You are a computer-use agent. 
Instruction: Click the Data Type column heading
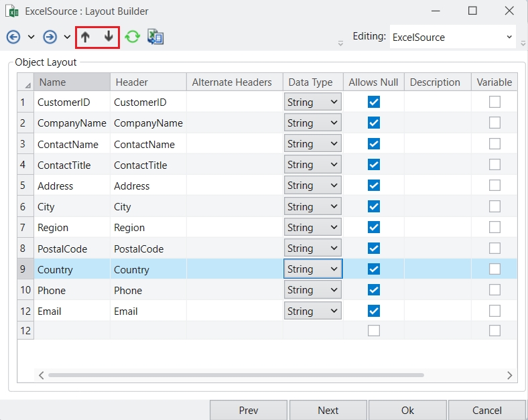click(310, 82)
